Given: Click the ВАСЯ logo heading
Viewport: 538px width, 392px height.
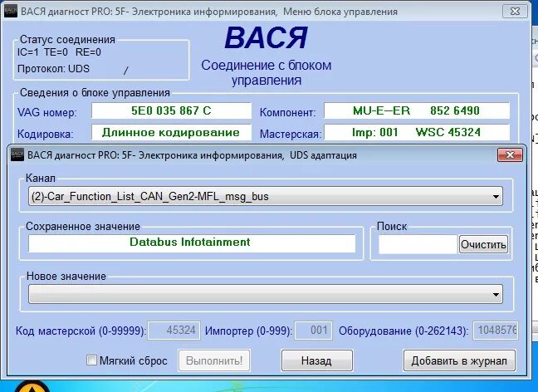Looking at the screenshot, I should (266, 37).
